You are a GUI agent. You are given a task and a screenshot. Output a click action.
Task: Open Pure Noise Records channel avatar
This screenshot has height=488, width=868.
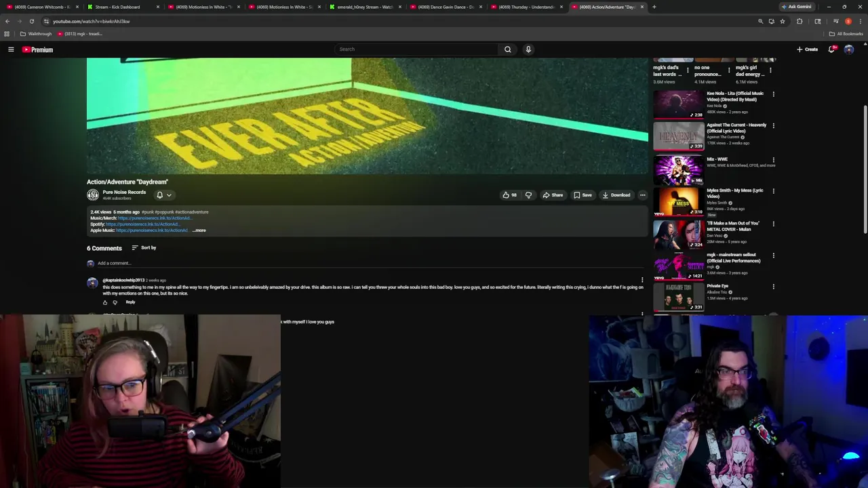[93, 195]
